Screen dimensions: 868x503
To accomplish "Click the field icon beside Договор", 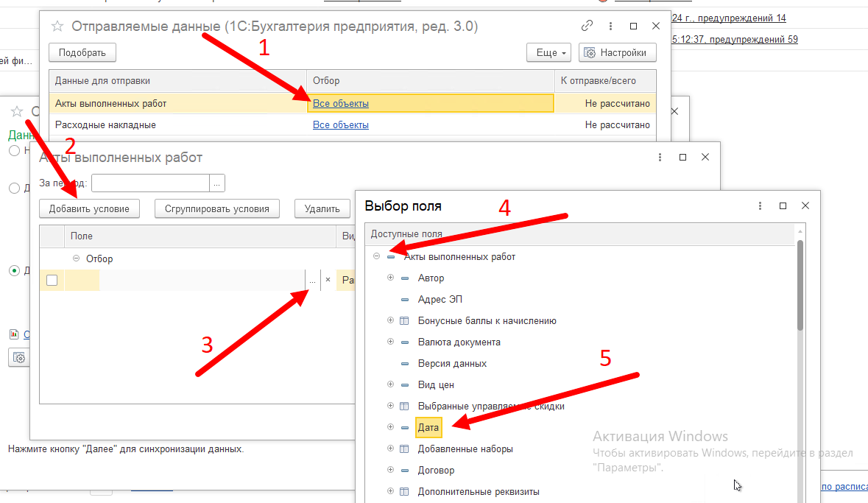I will [x=405, y=471].
